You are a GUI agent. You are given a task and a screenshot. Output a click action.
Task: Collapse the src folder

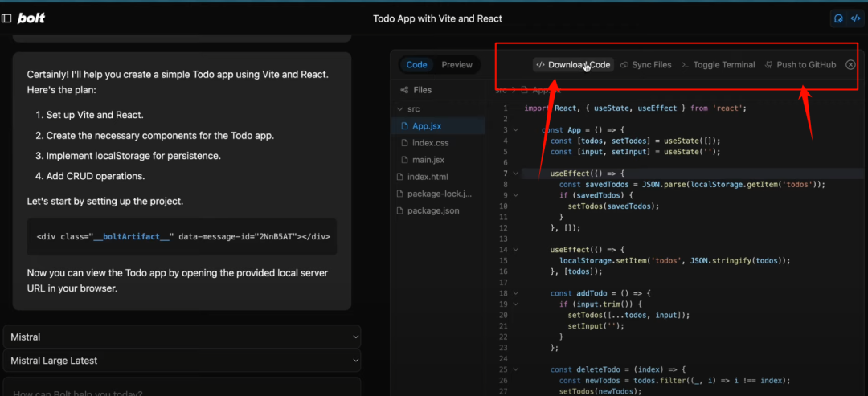pyautogui.click(x=399, y=109)
